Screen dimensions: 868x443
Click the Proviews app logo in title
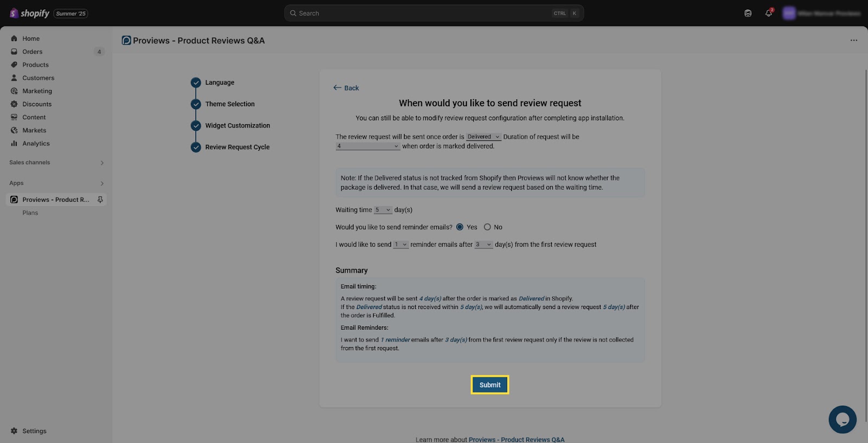pyautogui.click(x=126, y=41)
